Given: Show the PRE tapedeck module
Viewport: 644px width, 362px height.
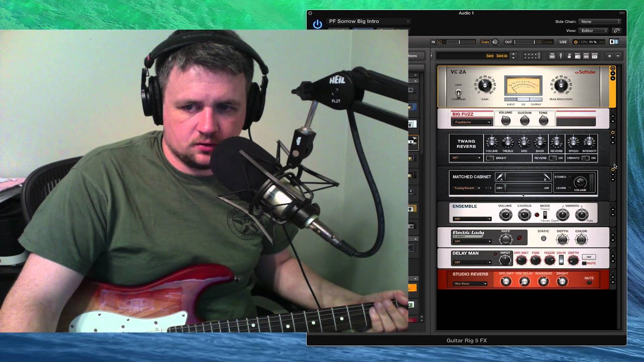Looking at the screenshot, I should coord(552,56).
